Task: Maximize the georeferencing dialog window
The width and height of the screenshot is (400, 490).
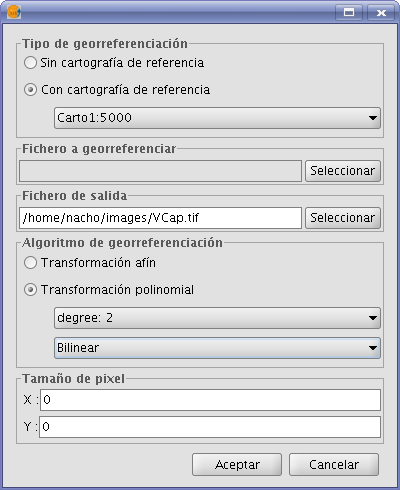Action: [349, 13]
